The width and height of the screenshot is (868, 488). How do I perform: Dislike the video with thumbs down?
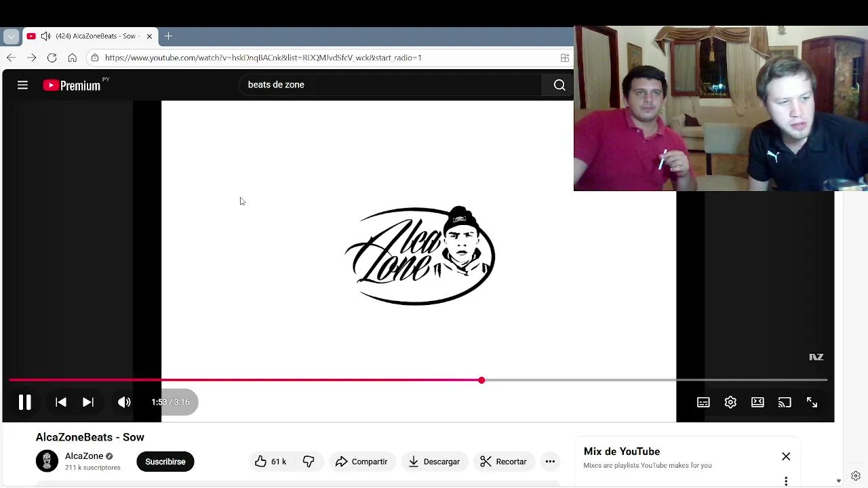tap(309, 462)
